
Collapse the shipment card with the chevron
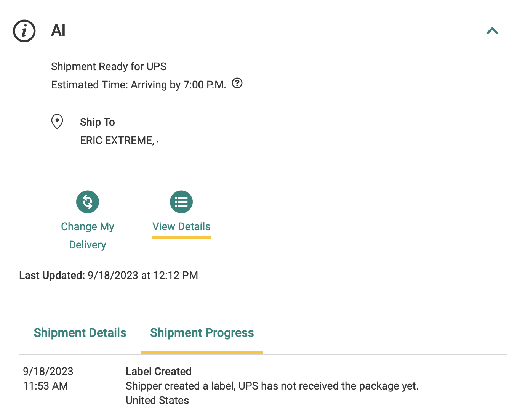492,31
